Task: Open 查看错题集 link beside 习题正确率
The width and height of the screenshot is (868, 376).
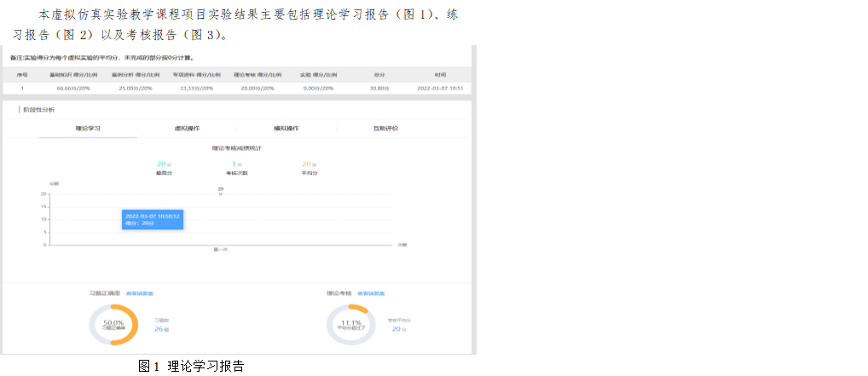Action: [140, 293]
